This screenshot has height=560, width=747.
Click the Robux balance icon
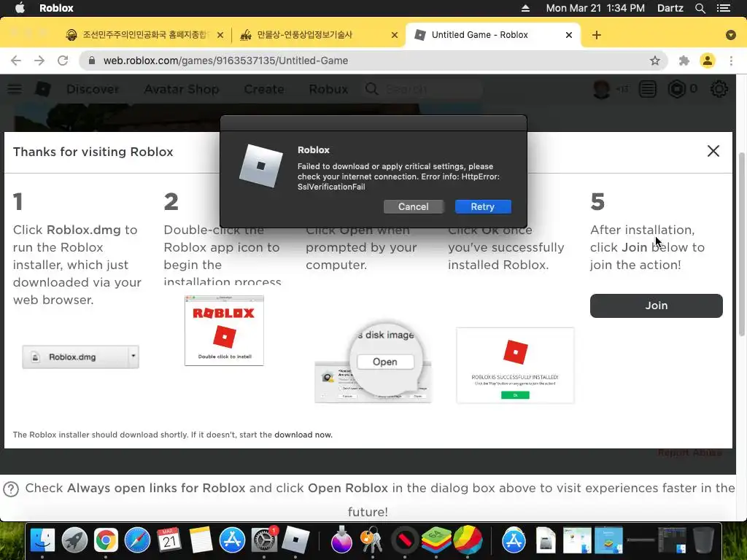tap(676, 89)
